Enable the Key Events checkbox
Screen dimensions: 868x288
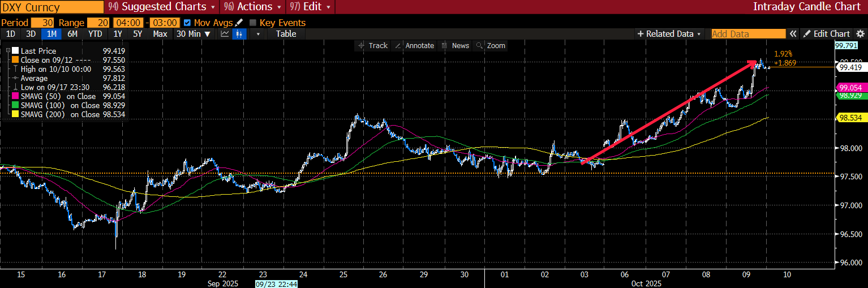click(x=253, y=23)
